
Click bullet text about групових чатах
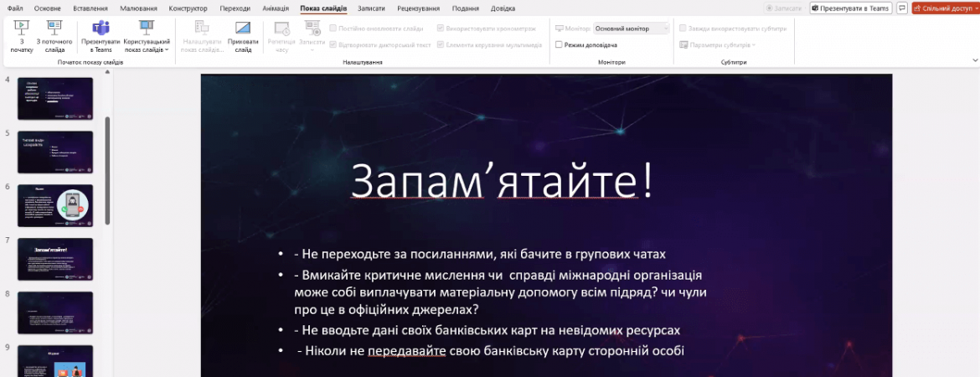click(480, 255)
